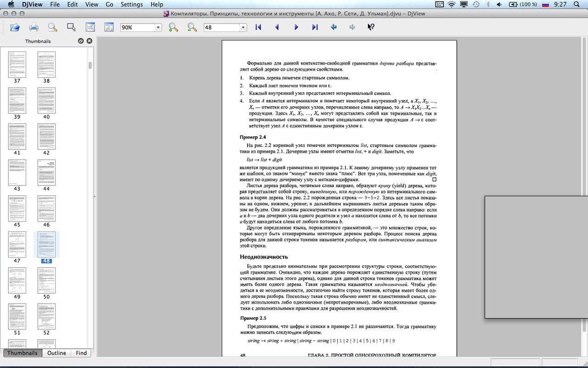Switch to the Outline tab

(57, 353)
